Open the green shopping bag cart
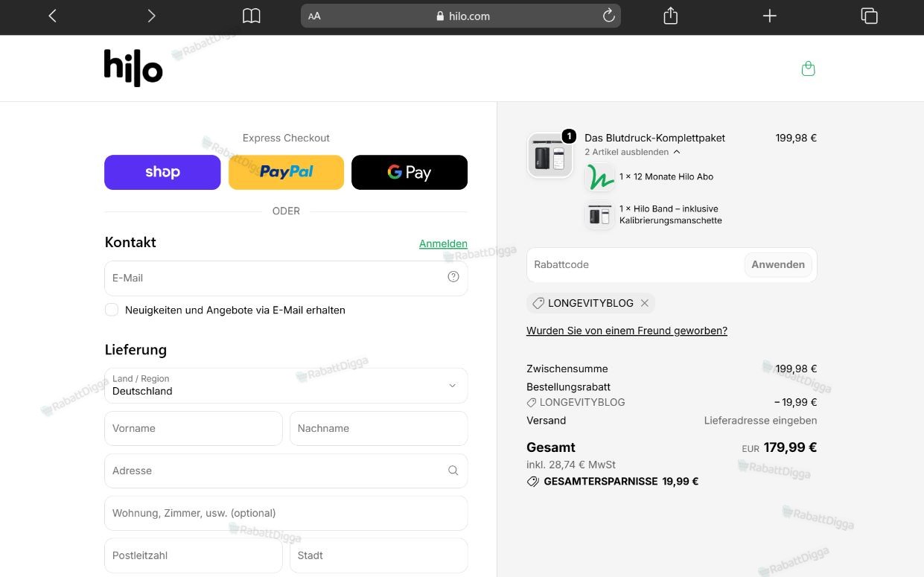This screenshot has height=577, width=924. [x=808, y=68]
